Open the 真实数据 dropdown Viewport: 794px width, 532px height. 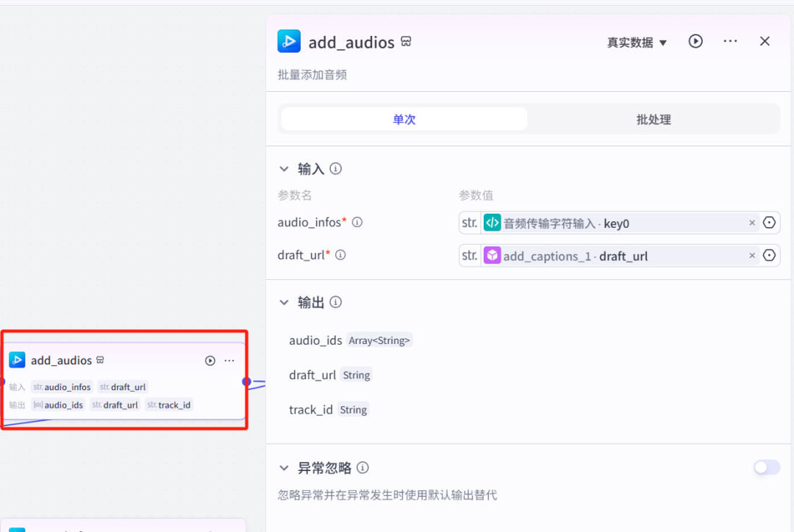[637, 43]
